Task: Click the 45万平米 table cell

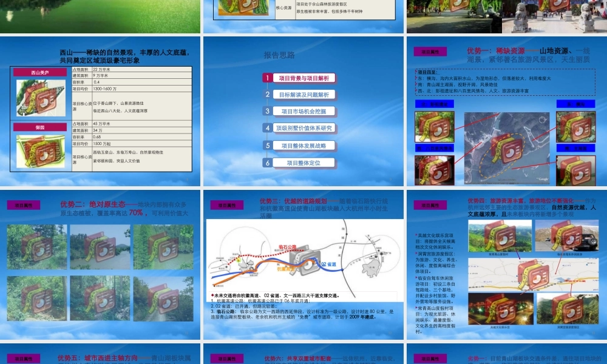Action: pos(141,124)
